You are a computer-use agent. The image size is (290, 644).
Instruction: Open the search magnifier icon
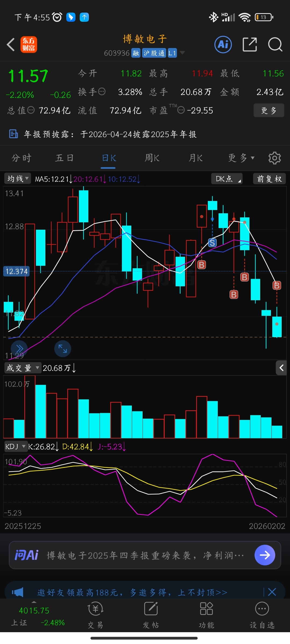coord(275,45)
